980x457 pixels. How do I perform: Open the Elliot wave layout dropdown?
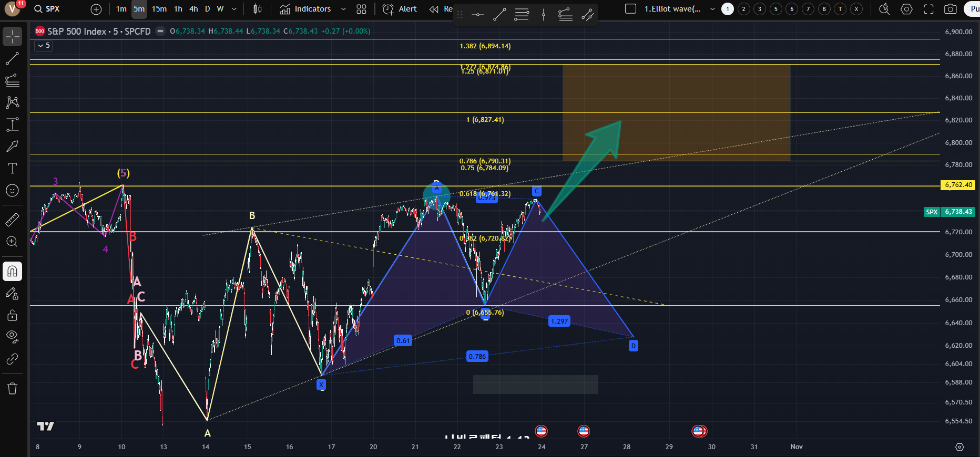(x=712, y=9)
